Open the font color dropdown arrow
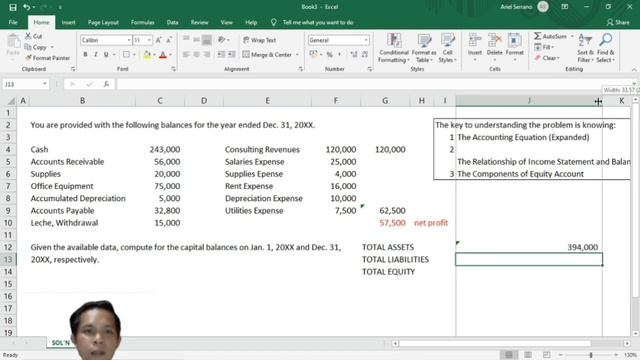 [x=170, y=55]
